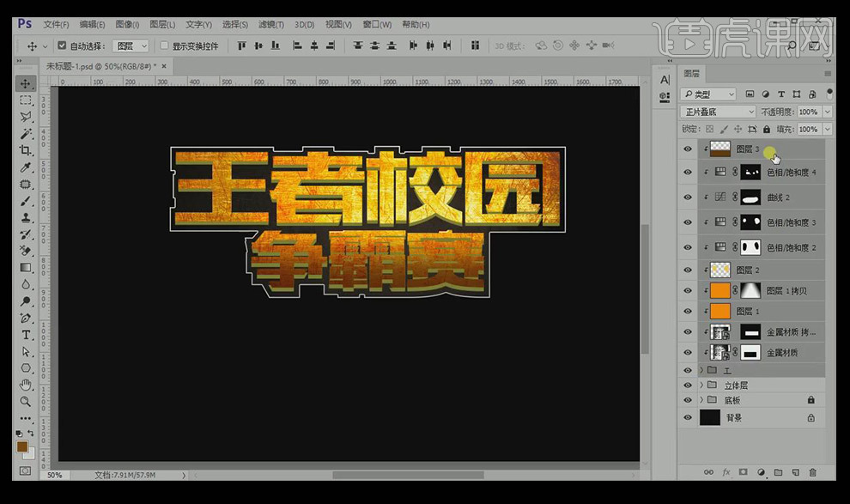Create new fill or adjustment layer
The image size is (850, 504).
[x=761, y=472]
